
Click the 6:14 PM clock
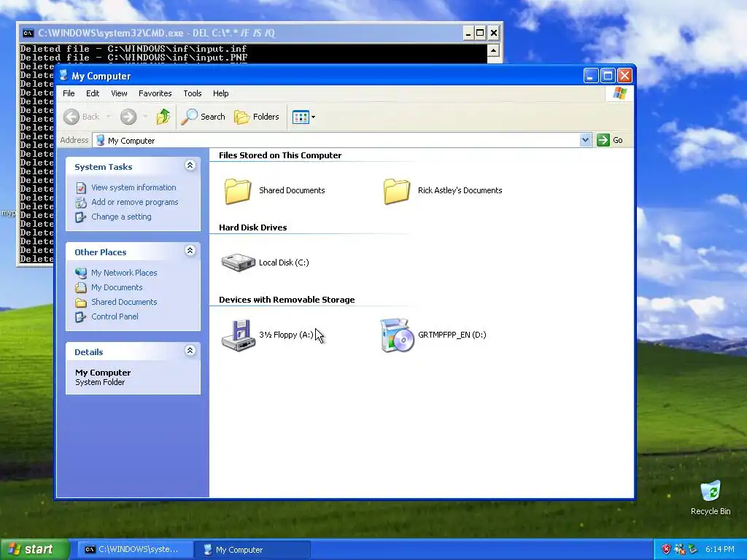[x=720, y=549]
